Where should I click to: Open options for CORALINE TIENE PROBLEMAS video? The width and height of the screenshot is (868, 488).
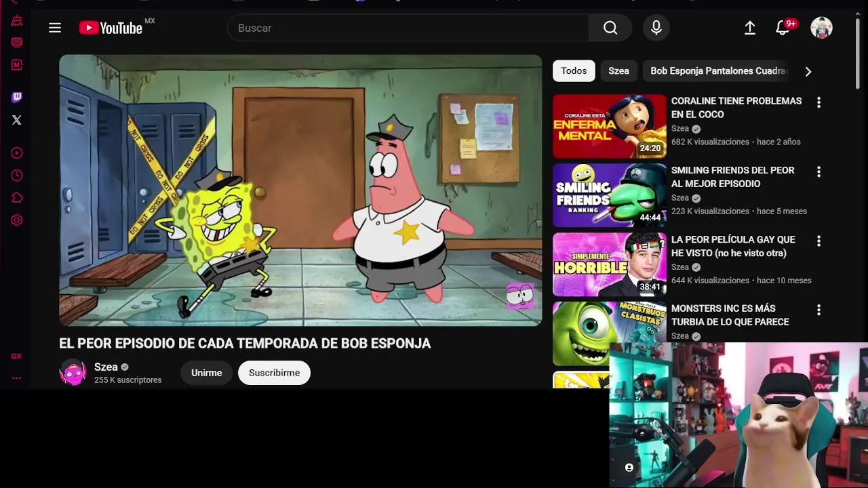point(818,102)
